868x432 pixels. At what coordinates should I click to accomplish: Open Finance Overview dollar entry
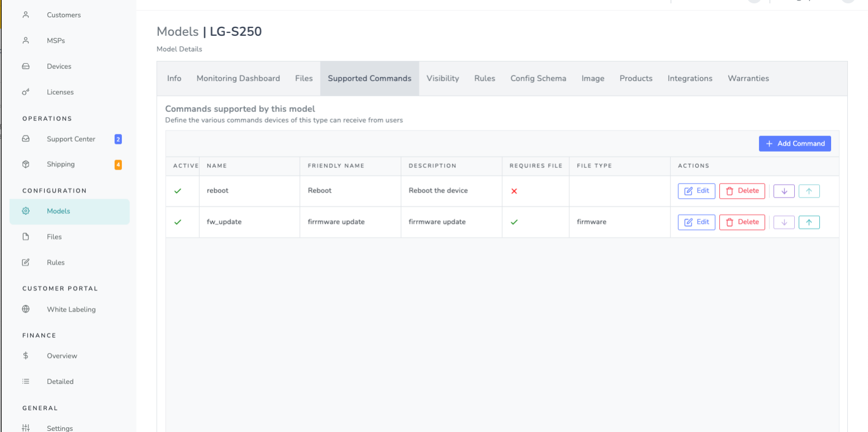[x=26, y=356]
